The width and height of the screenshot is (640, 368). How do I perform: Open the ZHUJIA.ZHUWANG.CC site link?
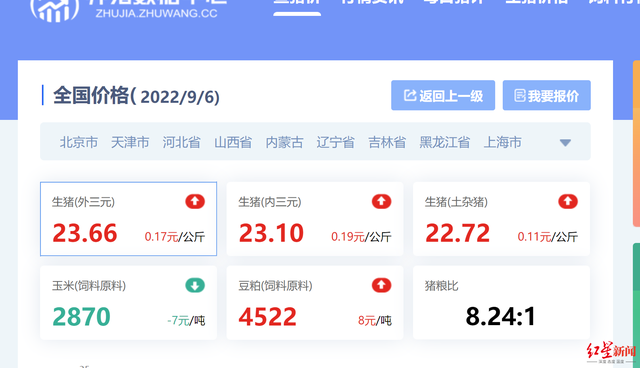(x=156, y=13)
